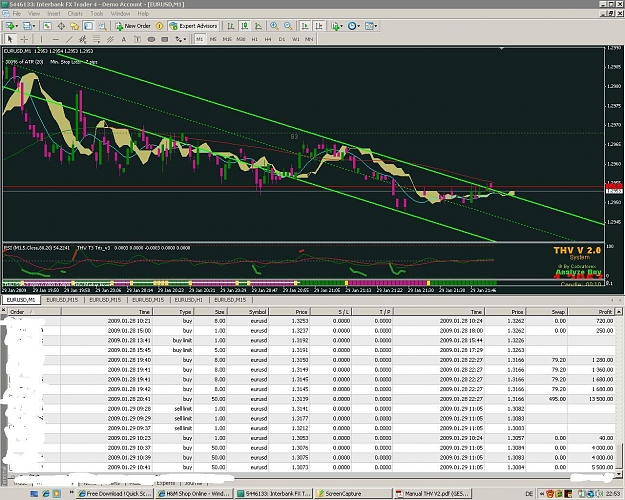
Task: Close the terminal panel with X
Action: click(x=4, y=310)
